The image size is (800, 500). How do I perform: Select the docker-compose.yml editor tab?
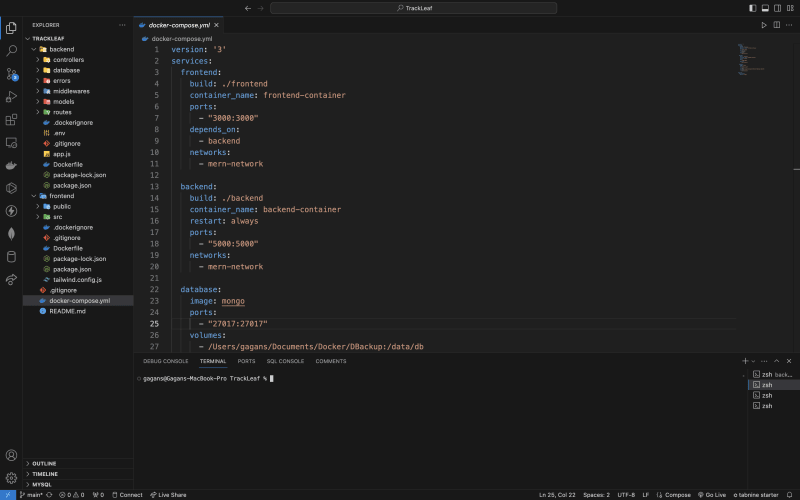pos(179,25)
